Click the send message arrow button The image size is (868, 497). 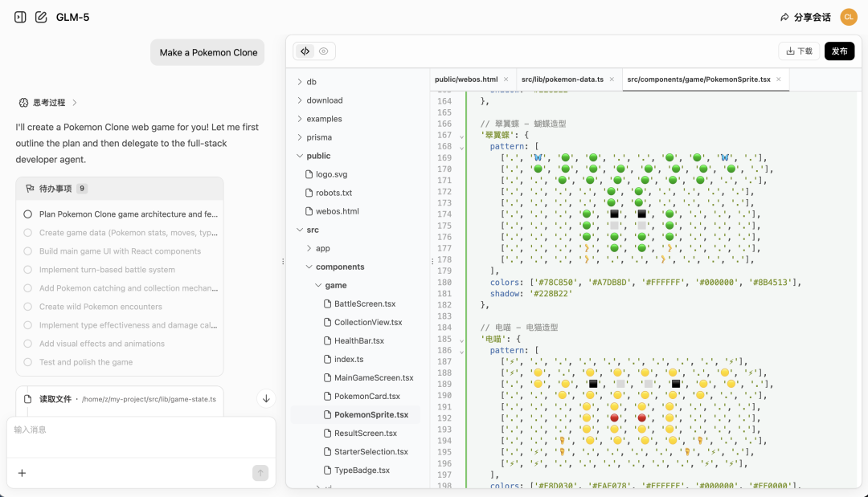point(260,473)
